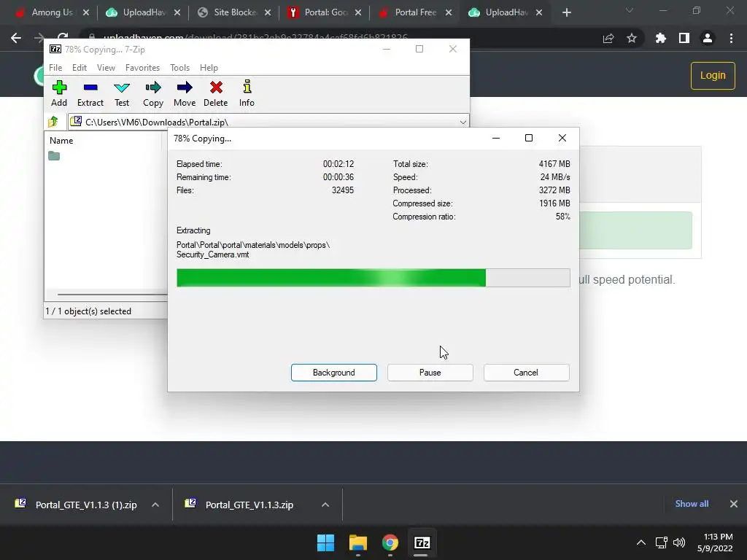Open the network icon in system tray

pos(661,542)
